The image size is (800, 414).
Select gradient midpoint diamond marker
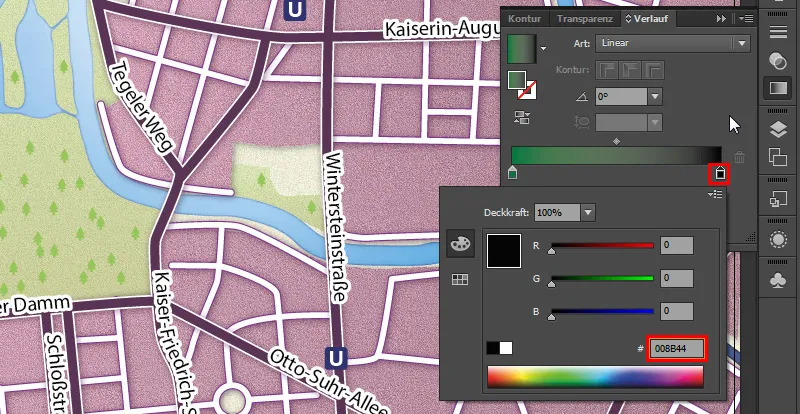[x=616, y=141]
